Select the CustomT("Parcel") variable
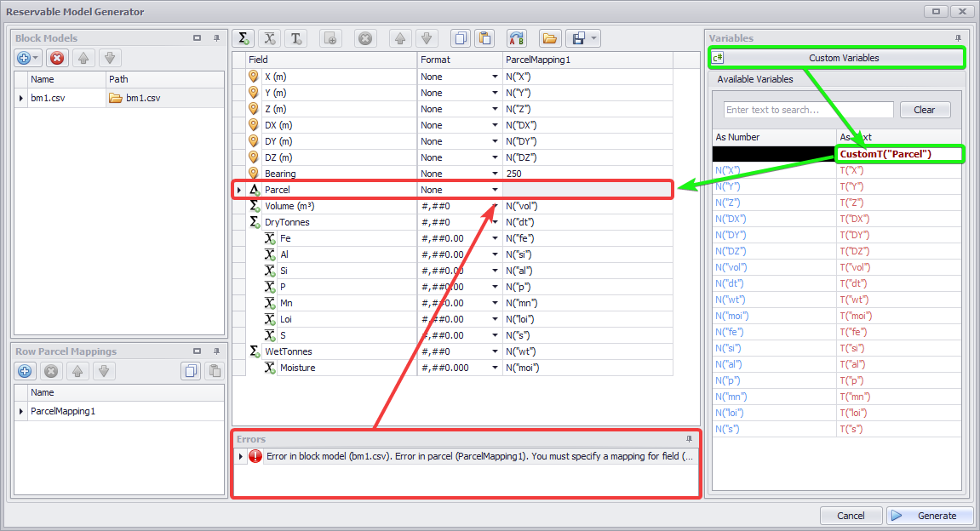 pyautogui.click(x=885, y=154)
